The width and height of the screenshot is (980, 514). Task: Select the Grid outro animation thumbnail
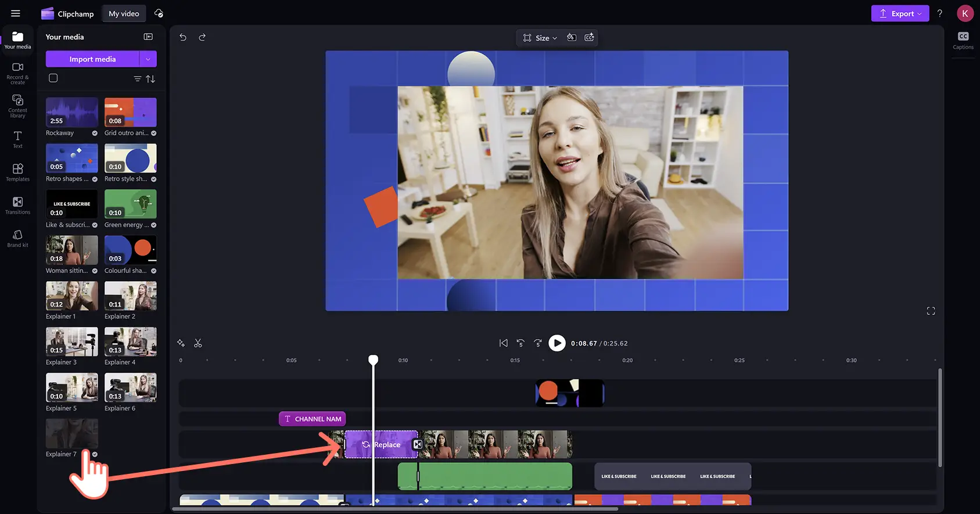(x=131, y=112)
